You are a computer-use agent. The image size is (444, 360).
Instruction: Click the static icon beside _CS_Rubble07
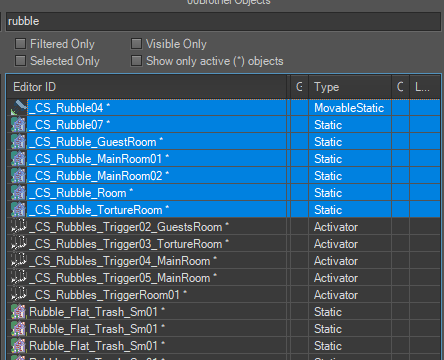coord(19,125)
